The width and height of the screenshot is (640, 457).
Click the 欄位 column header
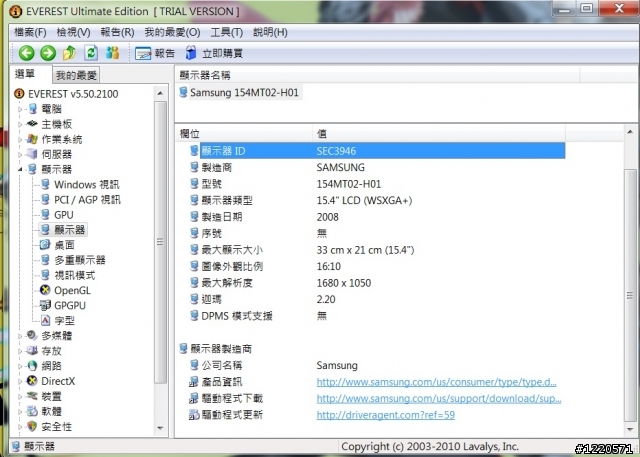(x=245, y=134)
